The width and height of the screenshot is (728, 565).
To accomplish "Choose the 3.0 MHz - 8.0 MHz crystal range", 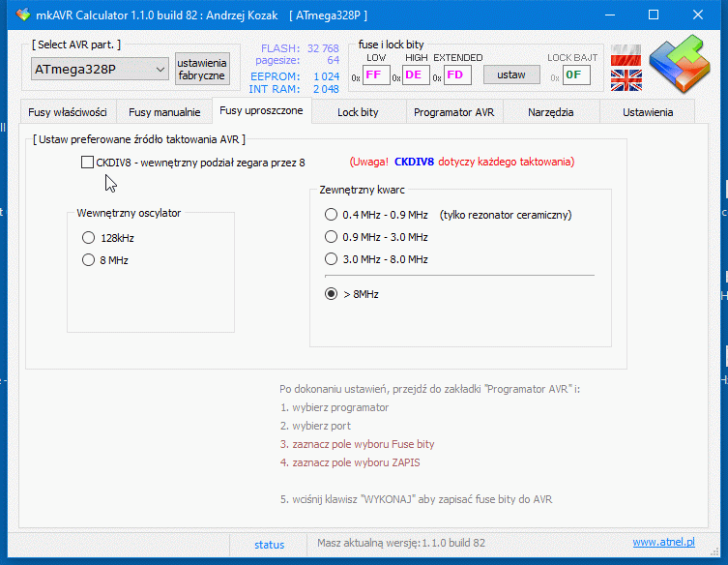I will coord(332,259).
